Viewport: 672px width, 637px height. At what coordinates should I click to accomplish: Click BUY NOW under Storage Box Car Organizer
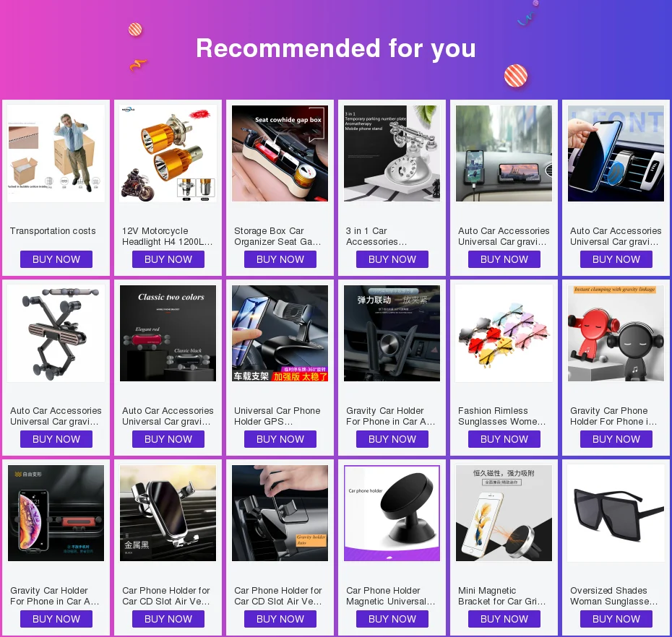tap(280, 259)
